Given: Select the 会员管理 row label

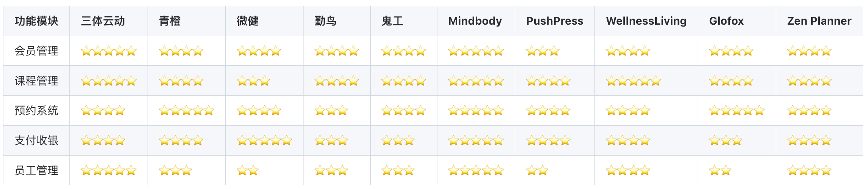Looking at the screenshot, I should (x=36, y=51).
